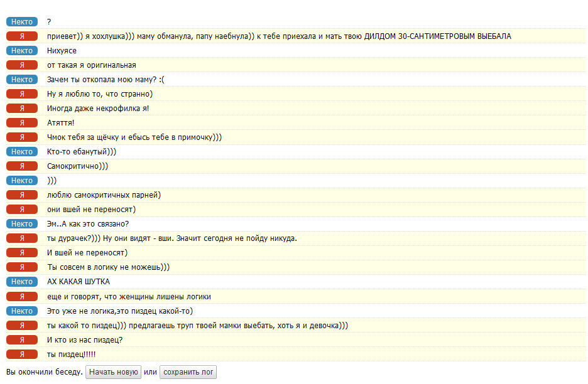
Task: Click the "Эм..А как это связано?" message
Action: (x=88, y=224)
